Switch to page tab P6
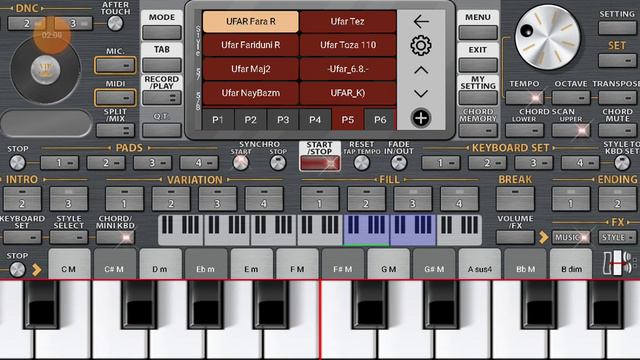Screen dimensions: 640x360 click(x=380, y=120)
